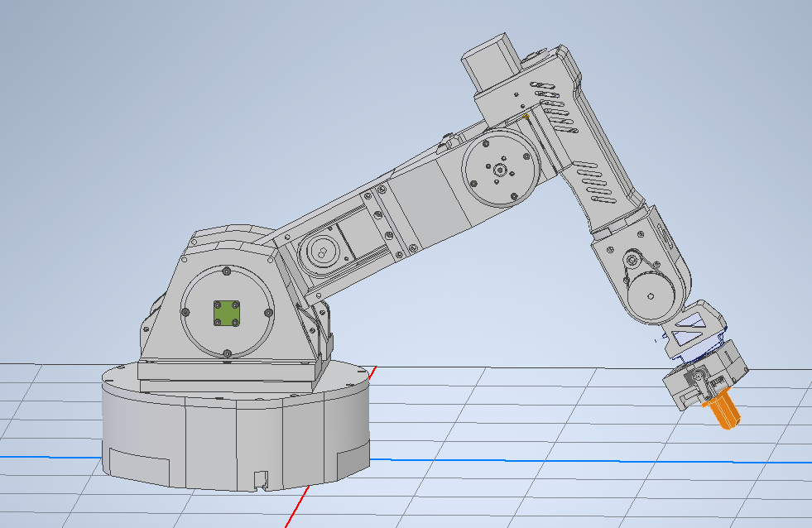Select the wrist pivot triangle cutout
The image size is (812, 528).
tap(690, 322)
